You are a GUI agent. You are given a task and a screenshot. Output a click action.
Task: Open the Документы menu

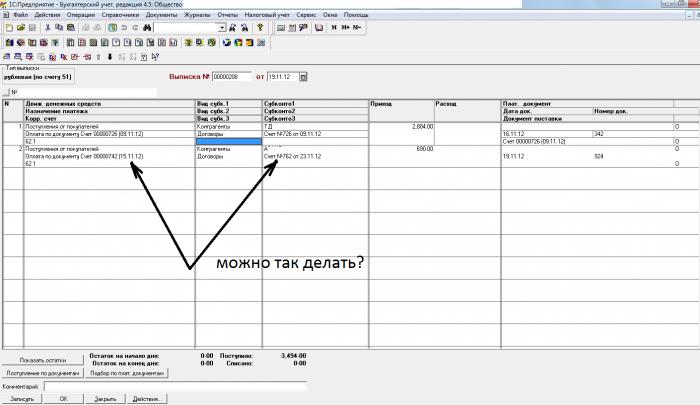162,15
